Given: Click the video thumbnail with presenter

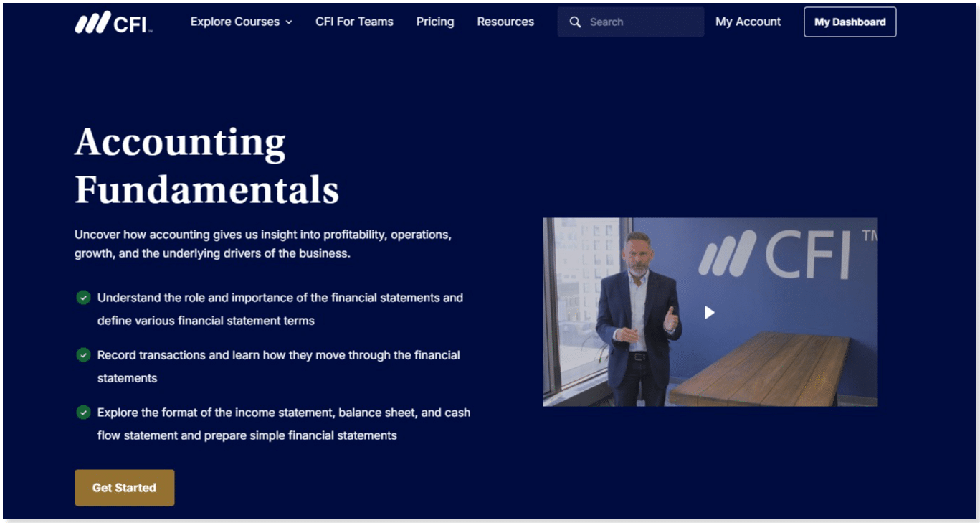Looking at the screenshot, I should pyautogui.click(x=710, y=312).
